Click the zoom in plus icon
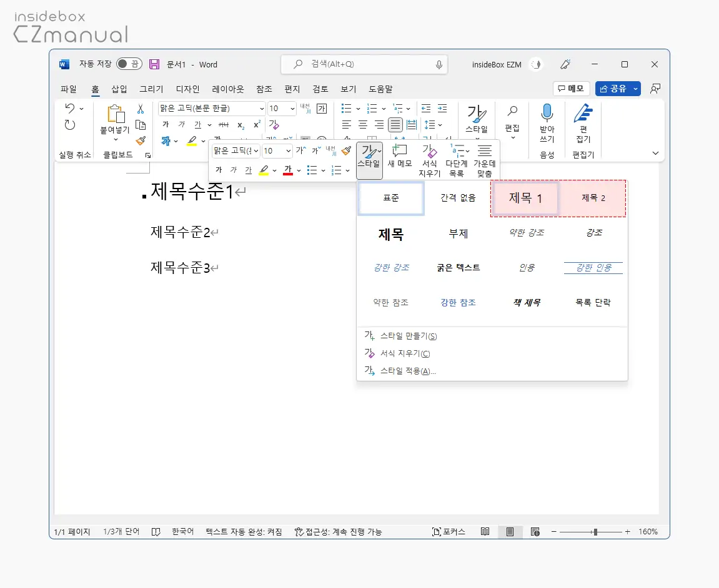 pos(627,532)
